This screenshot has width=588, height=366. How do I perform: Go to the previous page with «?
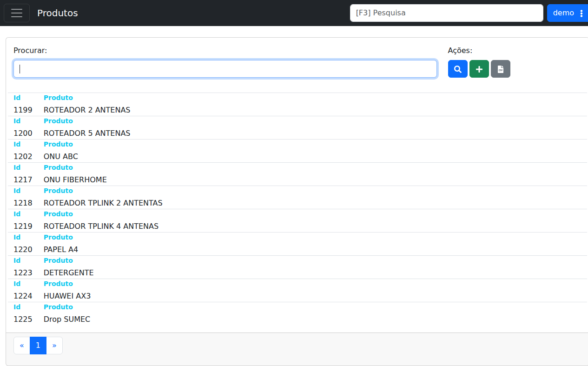tap(22, 346)
